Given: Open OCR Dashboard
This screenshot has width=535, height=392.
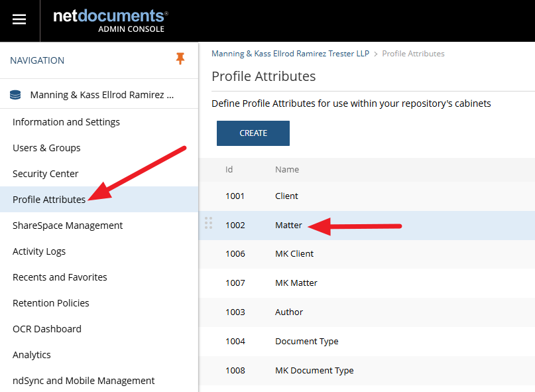Looking at the screenshot, I should (47, 329).
